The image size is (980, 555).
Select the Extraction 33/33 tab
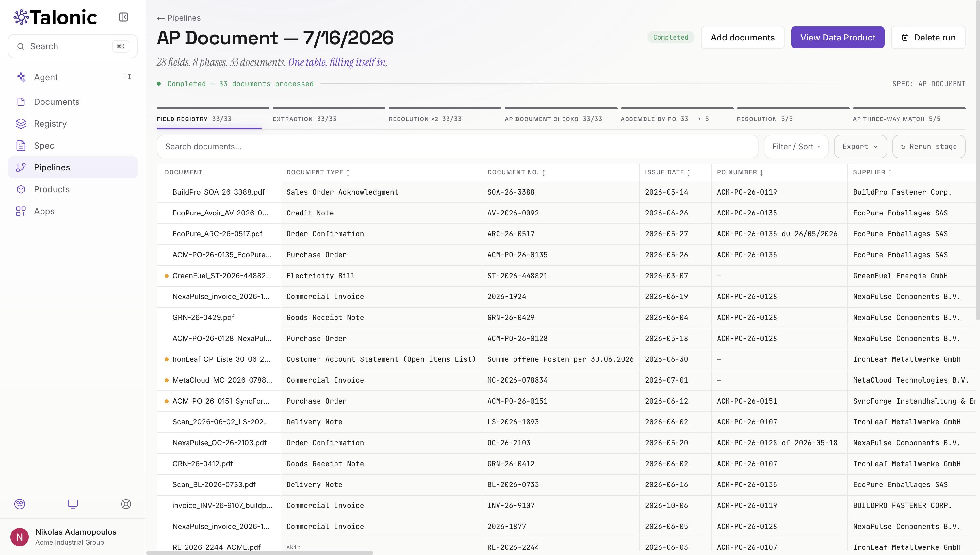tap(329, 119)
